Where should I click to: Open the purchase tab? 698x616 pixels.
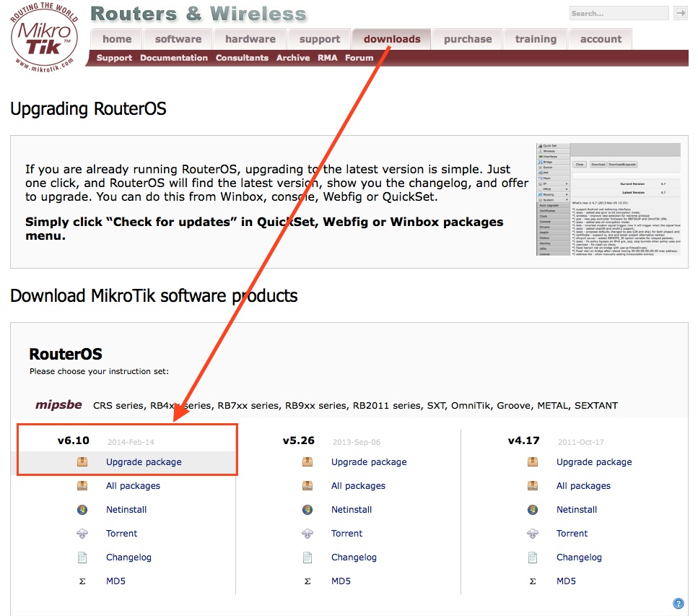[468, 39]
